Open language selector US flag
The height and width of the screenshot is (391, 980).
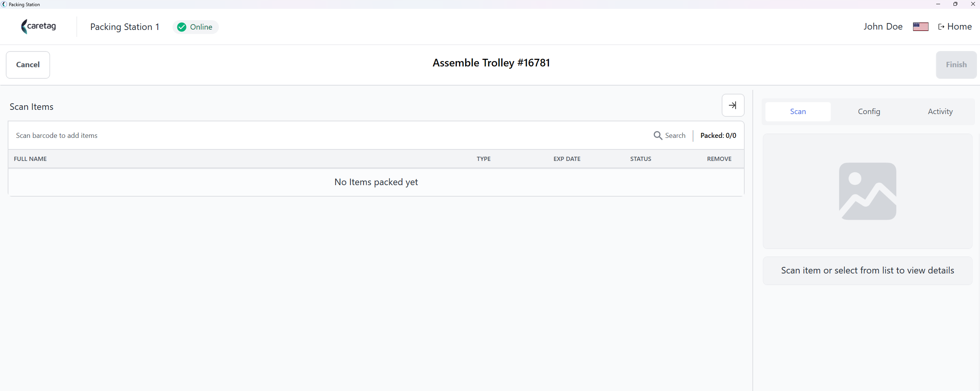tap(921, 27)
